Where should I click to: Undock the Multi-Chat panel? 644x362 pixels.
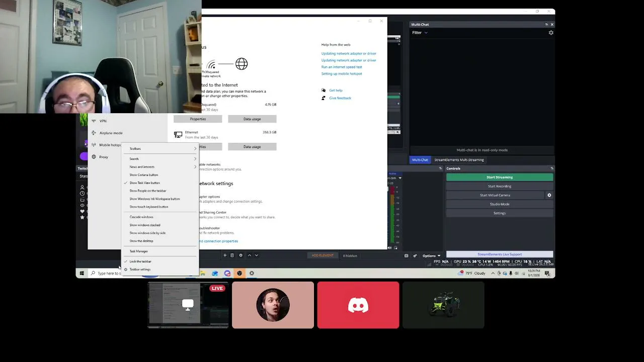546,25
